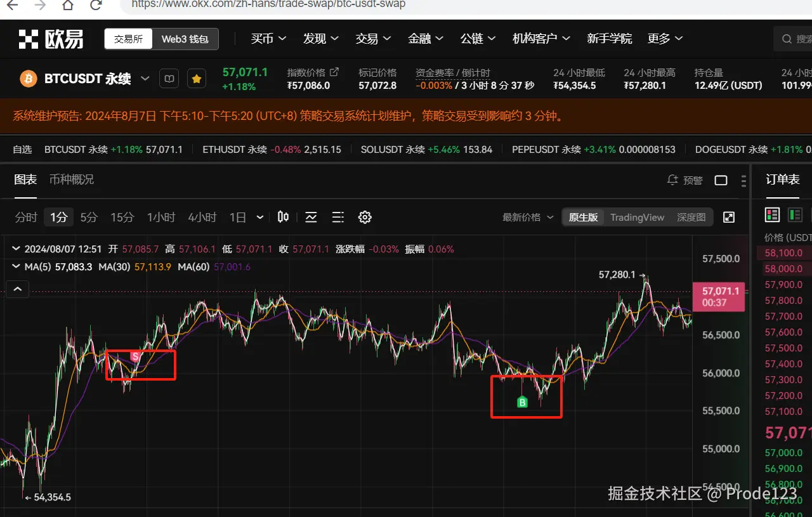Open the 买币 menu

click(x=268, y=39)
